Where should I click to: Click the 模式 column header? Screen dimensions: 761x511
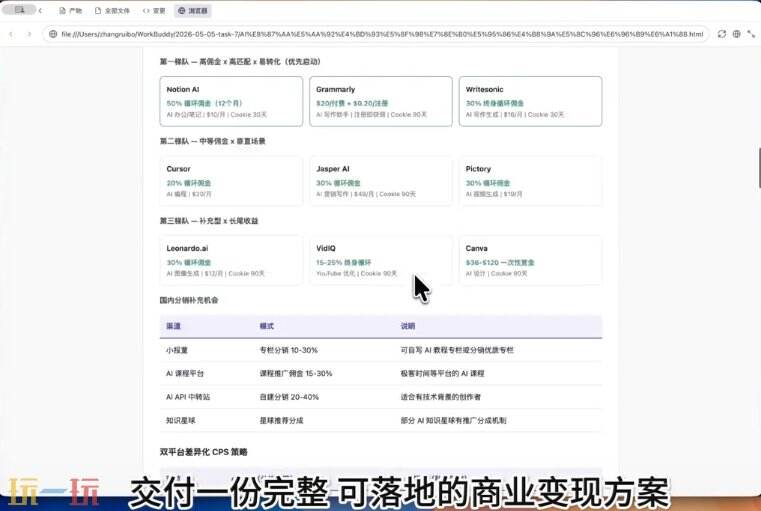[x=266, y=326]
